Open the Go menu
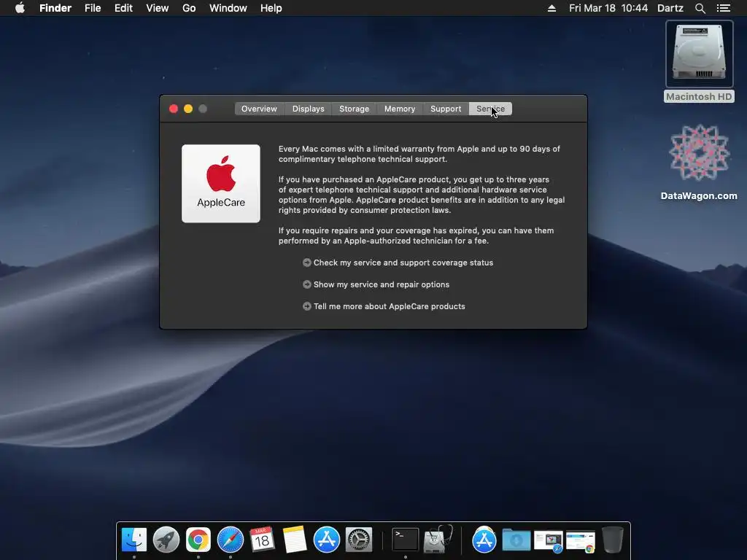This screenshot has width=747, height=560. [189, 8]
